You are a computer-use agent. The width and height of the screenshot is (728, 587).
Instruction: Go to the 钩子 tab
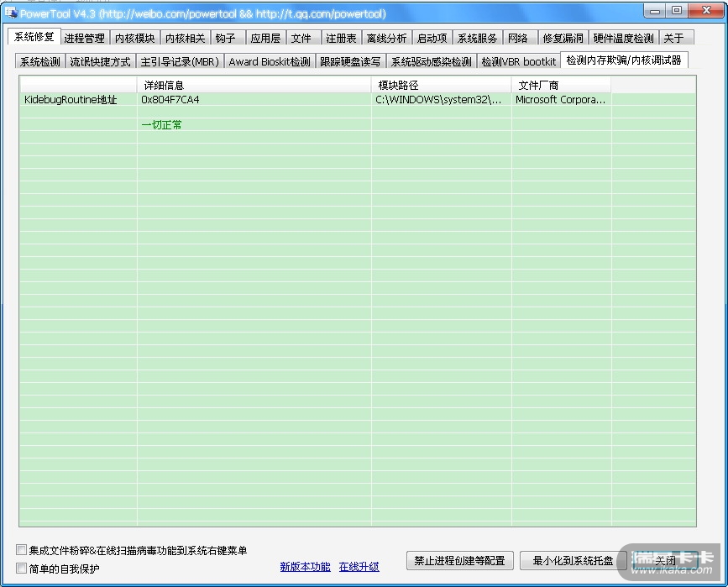(x=227, y=38)
